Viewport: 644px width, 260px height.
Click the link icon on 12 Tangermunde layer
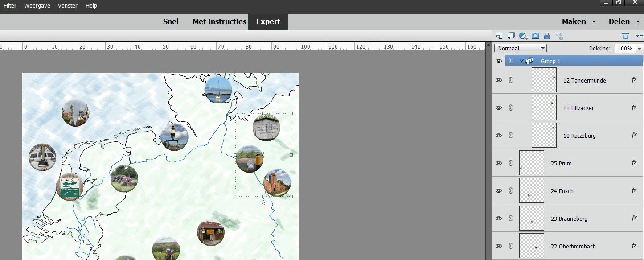(511, 80)
